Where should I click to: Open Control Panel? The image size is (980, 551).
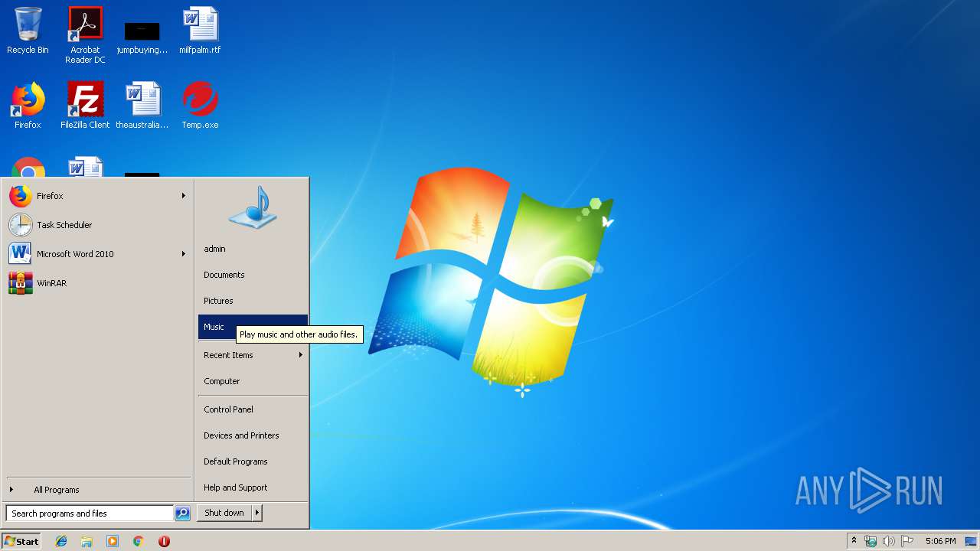[x=253, y=409]
